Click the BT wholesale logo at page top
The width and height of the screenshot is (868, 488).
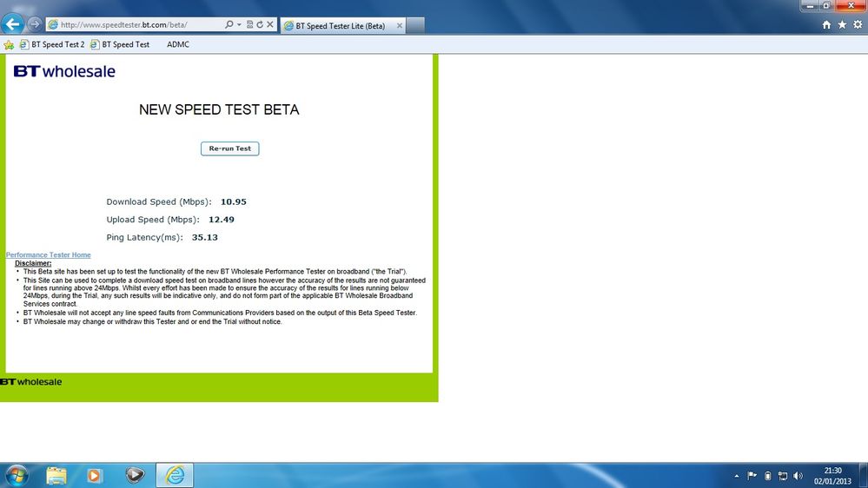64,71
